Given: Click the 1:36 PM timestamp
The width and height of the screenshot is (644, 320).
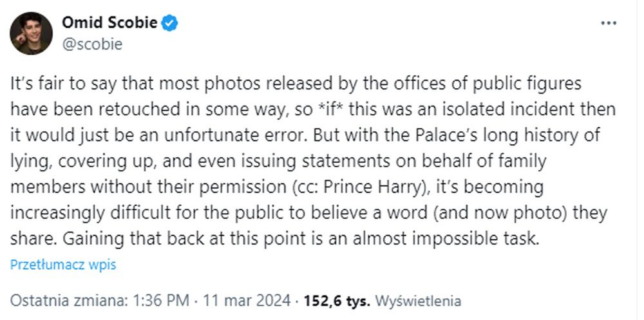Looking at the screenshot, I should click(x=160, y=301).
